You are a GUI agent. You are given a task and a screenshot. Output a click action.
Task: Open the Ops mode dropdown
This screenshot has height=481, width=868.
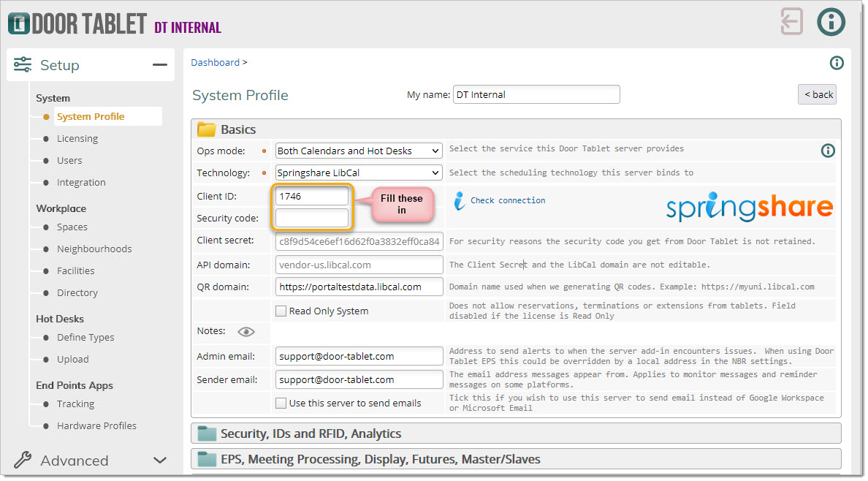click(x=359, y=151)
